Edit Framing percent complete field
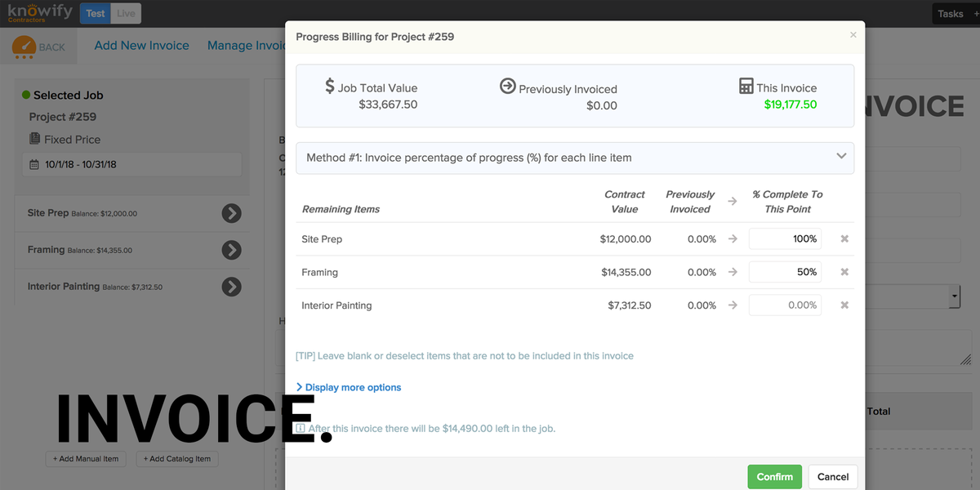 (785, 272)
